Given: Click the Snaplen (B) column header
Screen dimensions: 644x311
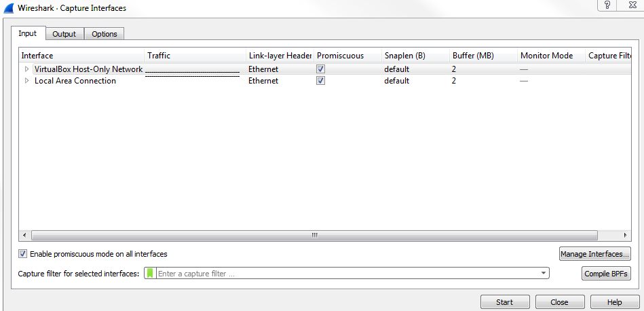Looking at the screenshot, I should click(415, 56).
